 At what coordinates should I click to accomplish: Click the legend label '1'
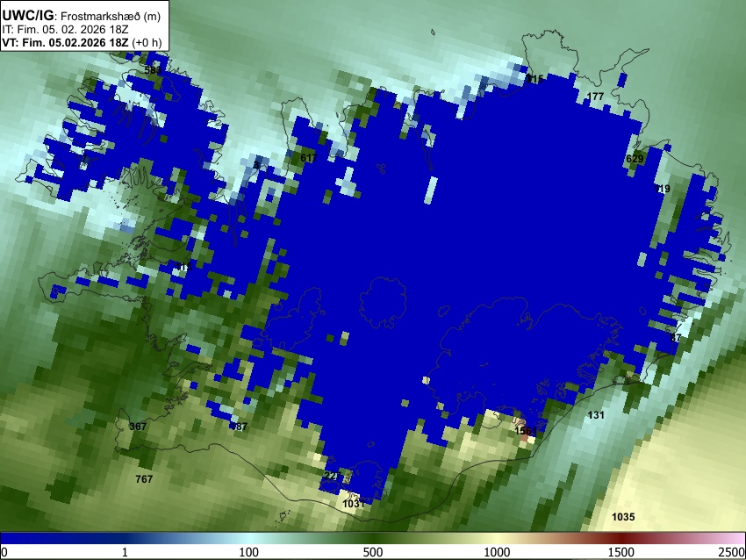[x=125, y=552]
